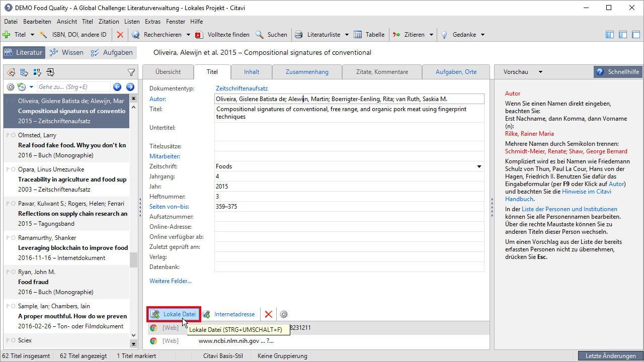Open Volltexte finden PDF search
This screenshot has height=362, width=644.
coord(223,35)
